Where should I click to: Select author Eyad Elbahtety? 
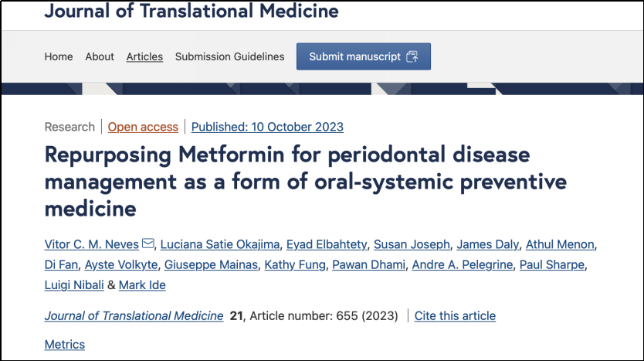[x=327, y=244]
